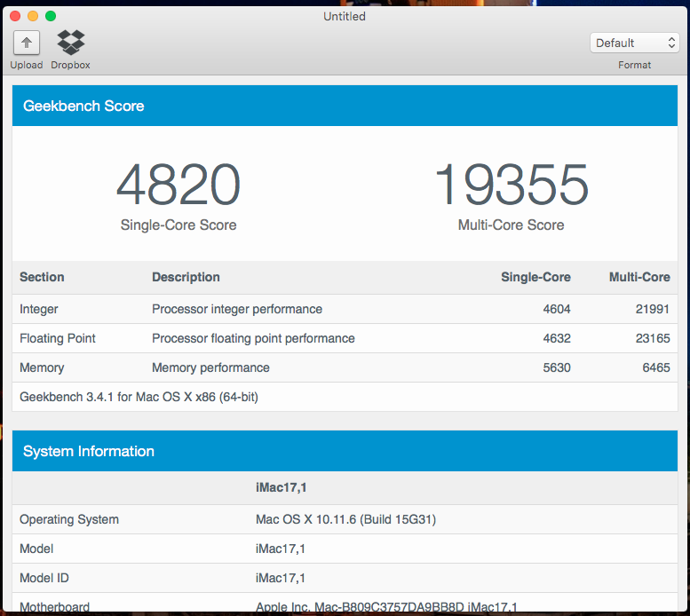
Task: Click the Untitled window title
Action: (345, 16)
